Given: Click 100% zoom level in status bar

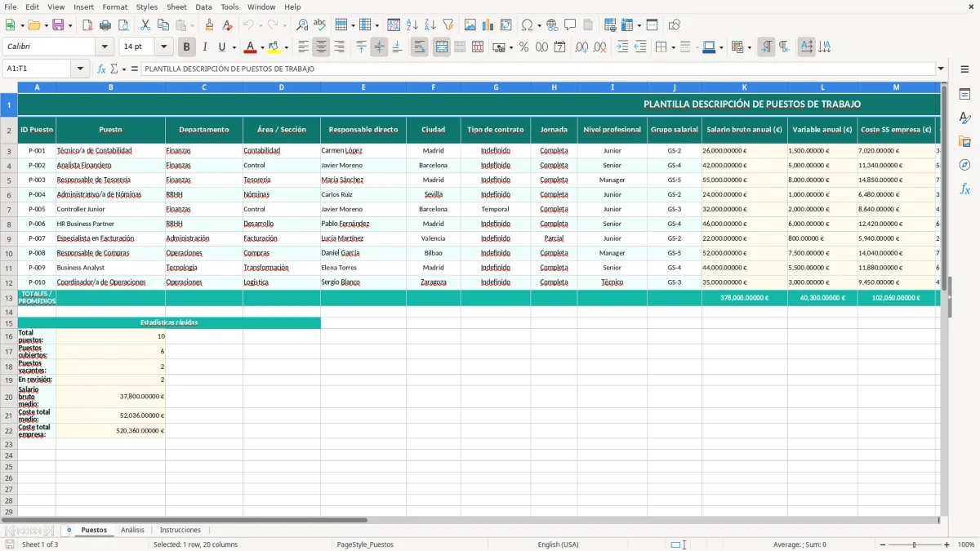Looking at the screenshot, I should 965,544.
